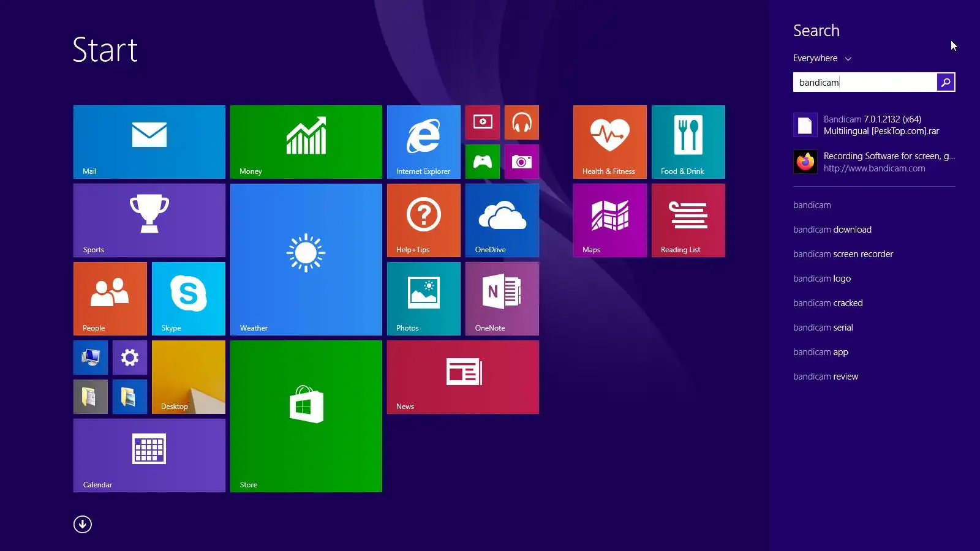Open Recording Software bandicam.com web result
Image resolution: width=980 pixels, height=551 pixels.
(874, 162)
